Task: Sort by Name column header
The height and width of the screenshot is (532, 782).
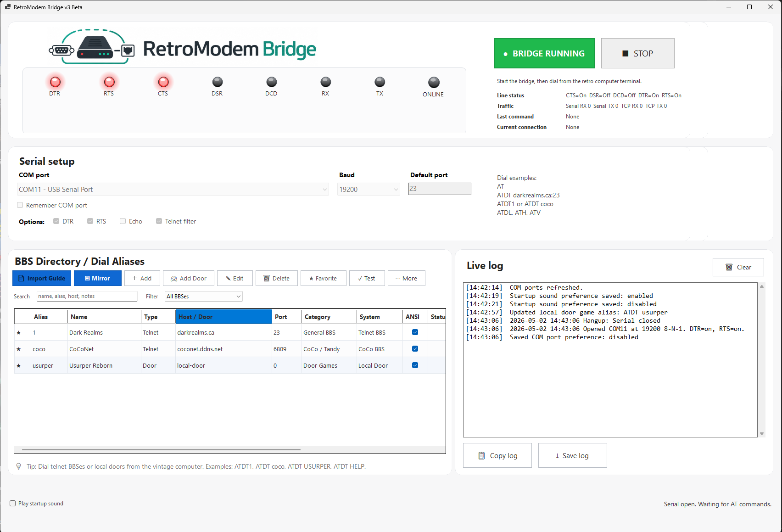Action: click(x=104, y=317)
